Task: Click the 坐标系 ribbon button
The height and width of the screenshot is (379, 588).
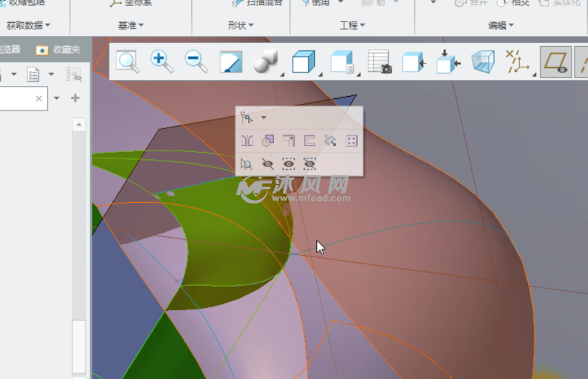Action: (x=132, y=3)
